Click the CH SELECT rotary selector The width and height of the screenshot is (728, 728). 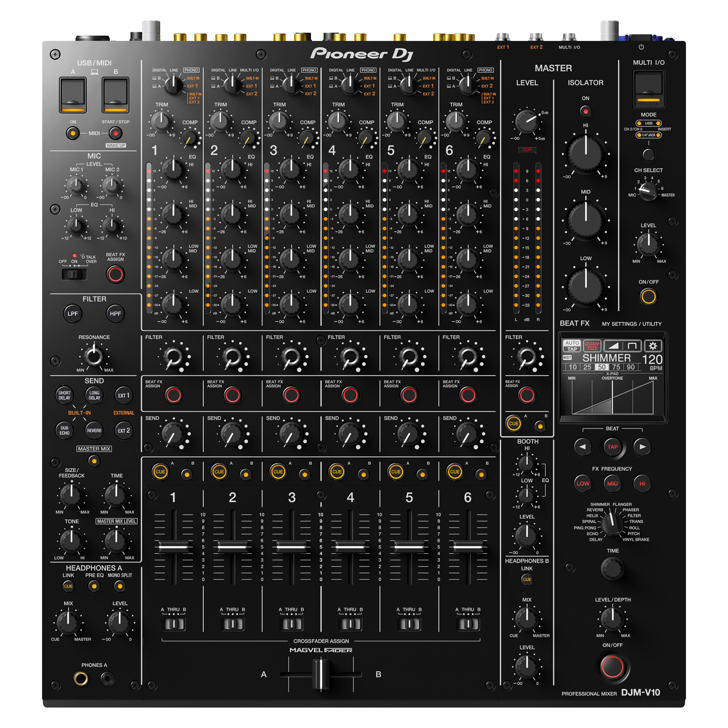tap(648, 191)
